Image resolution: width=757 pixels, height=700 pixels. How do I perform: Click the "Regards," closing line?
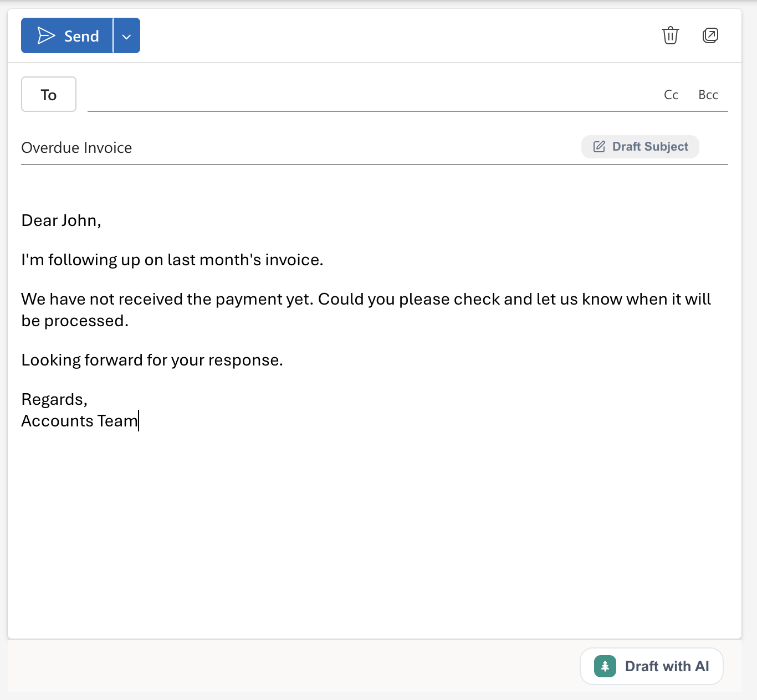tap(54, 399)
